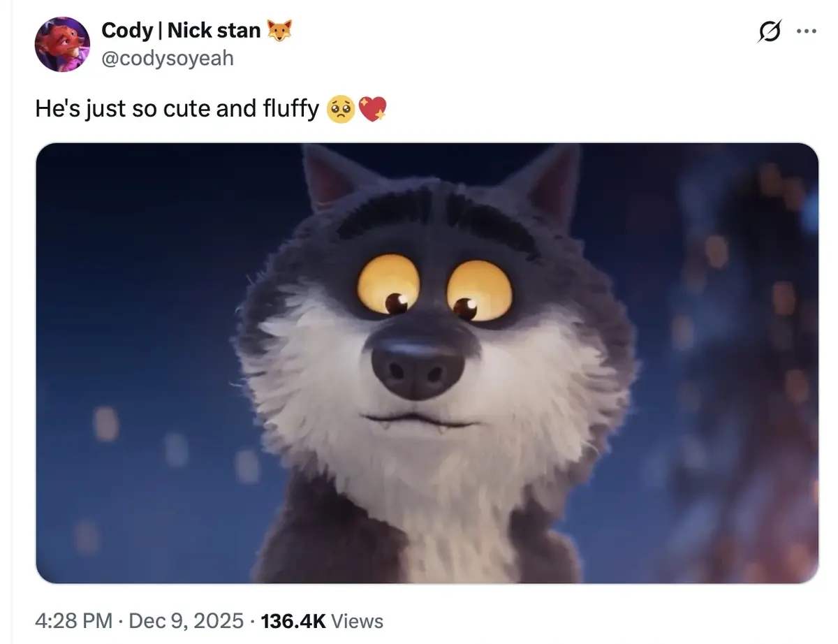Click the wolf's right yellow eye
Viewport: 838px width, 644px height.
[x=479, y=290]
